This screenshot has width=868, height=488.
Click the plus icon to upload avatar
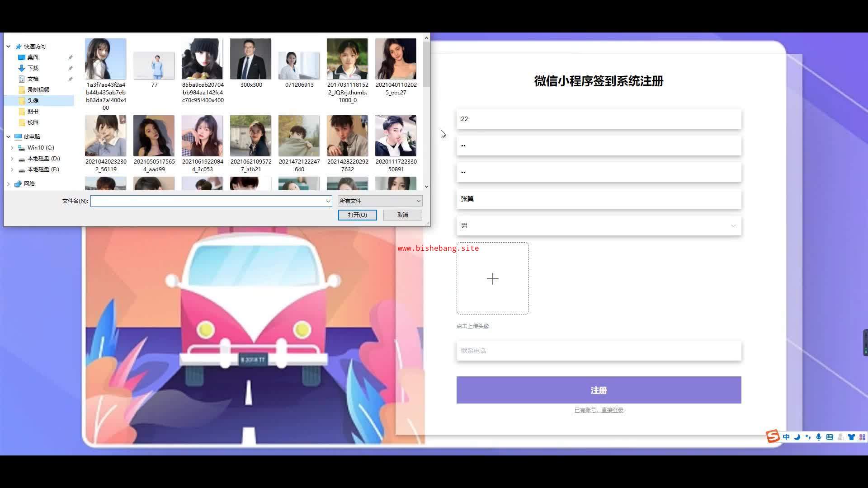click(x=492, y=279)
